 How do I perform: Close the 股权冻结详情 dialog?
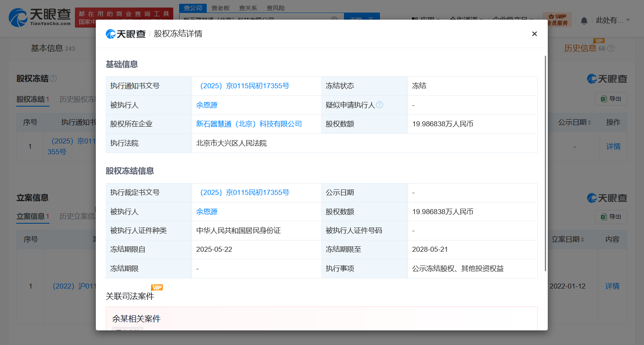[534, 34]
